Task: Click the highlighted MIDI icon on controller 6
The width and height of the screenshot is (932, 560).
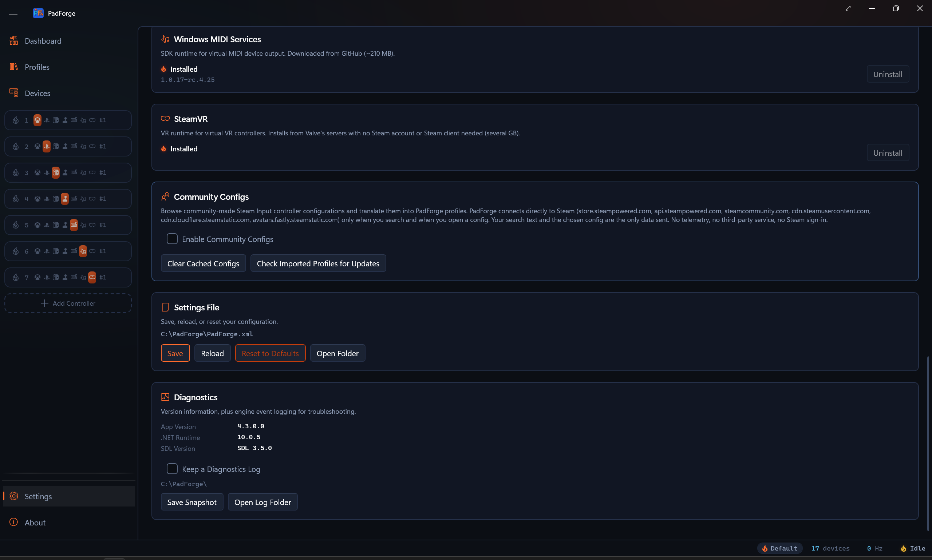Action: coord(83,251)
